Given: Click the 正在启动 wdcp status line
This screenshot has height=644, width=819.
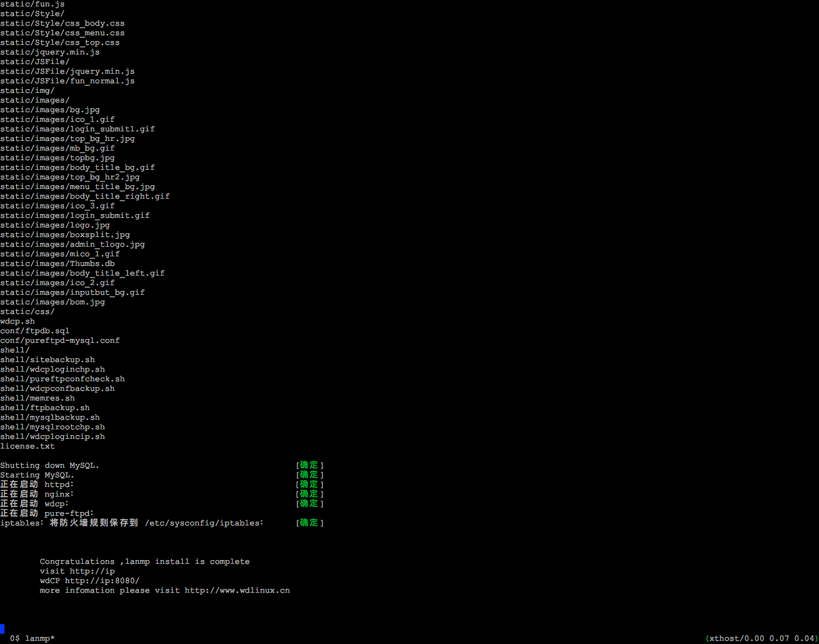Looking at the screenshot, I should point(35,504).
